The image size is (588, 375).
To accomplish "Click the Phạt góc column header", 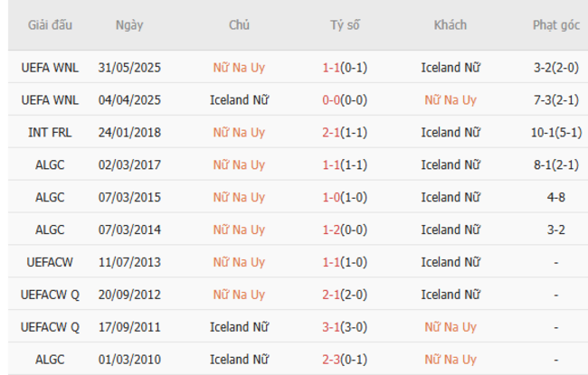I will (555, 25).
